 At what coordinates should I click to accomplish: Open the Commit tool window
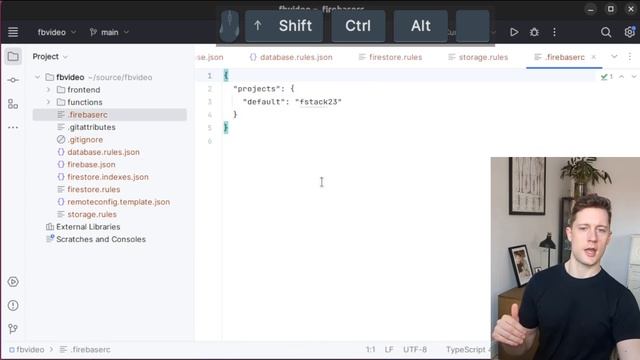point(13,80)
